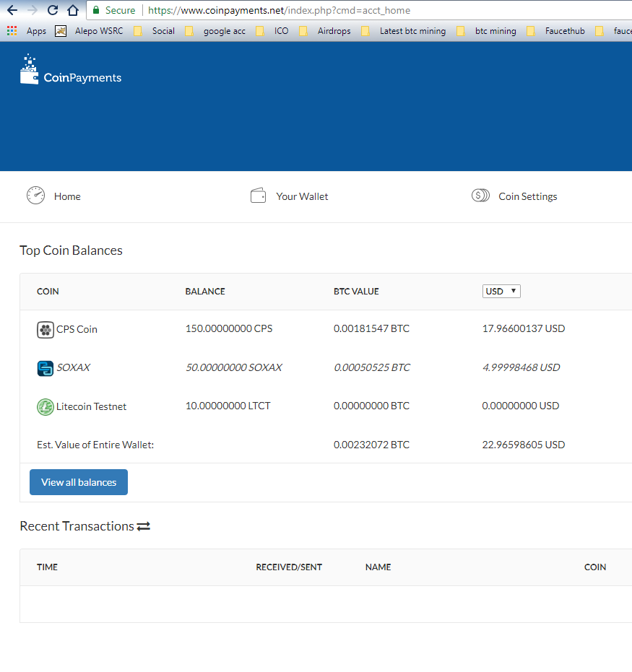Click the Alepo WSRC bookmark favicon
This screenshot has width=632, height=672.
tap(61, 31)
